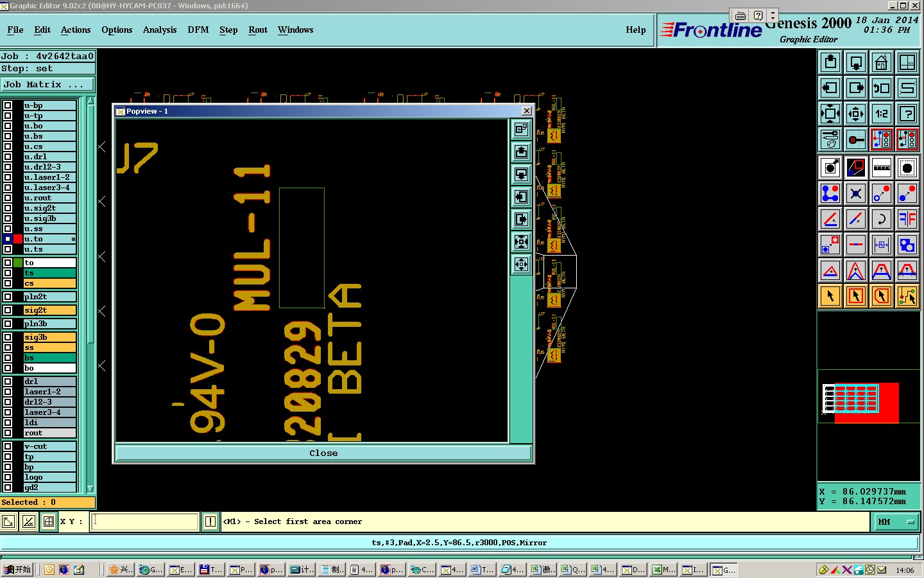Select the u.laser1-2 layer name

point(50,177)
